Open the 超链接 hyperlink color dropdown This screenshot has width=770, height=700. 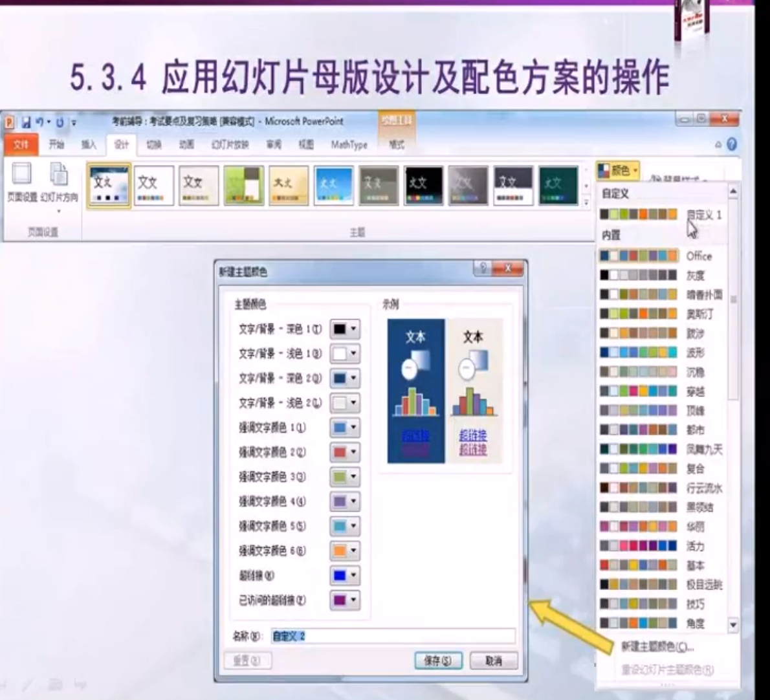pos(345,575)
